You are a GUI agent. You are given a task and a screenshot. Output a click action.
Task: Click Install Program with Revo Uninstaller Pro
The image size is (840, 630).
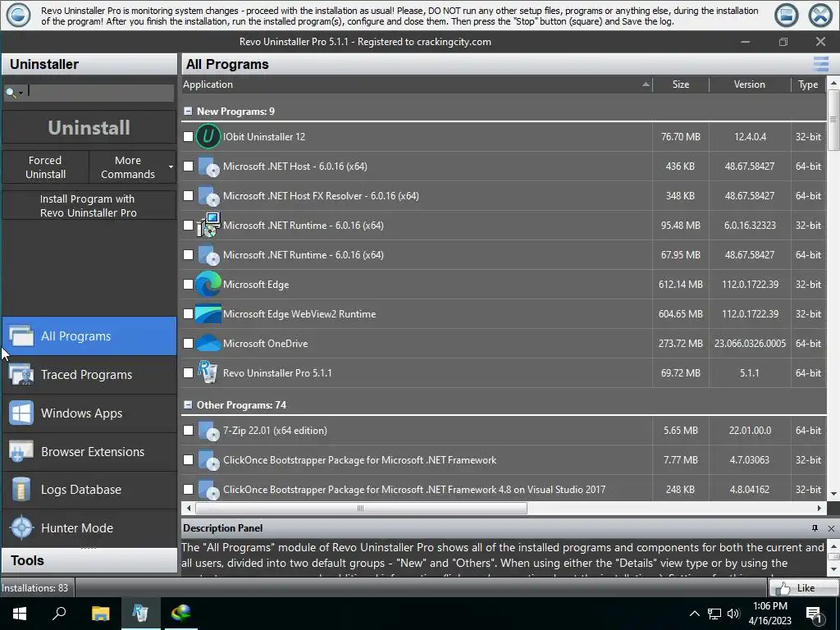[x=89, y=206]
